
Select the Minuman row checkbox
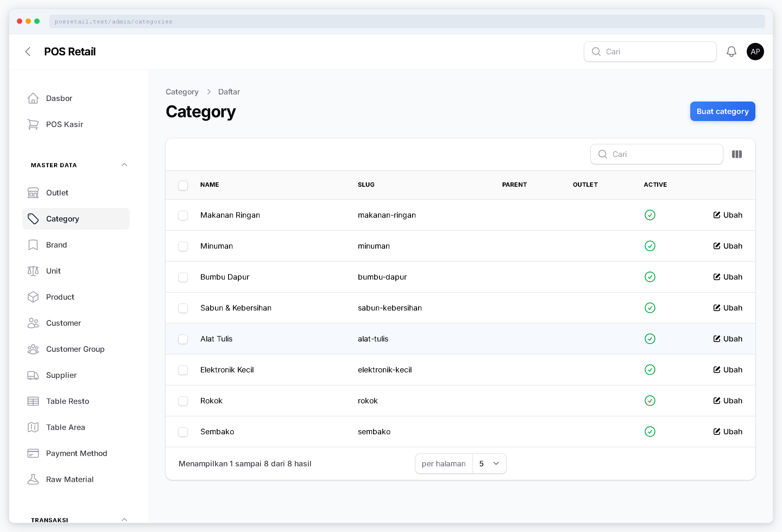pyautogui.click(x=183, y=246)
